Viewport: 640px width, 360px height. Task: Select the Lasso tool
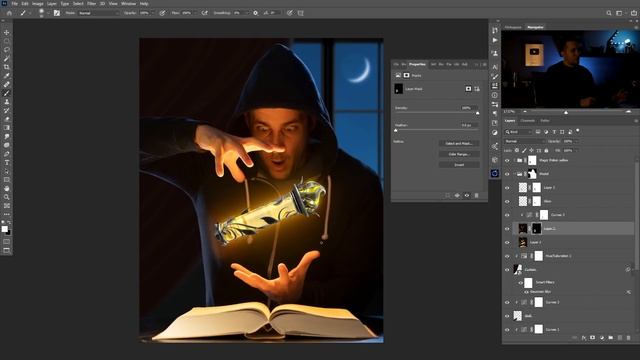[7, 49]
